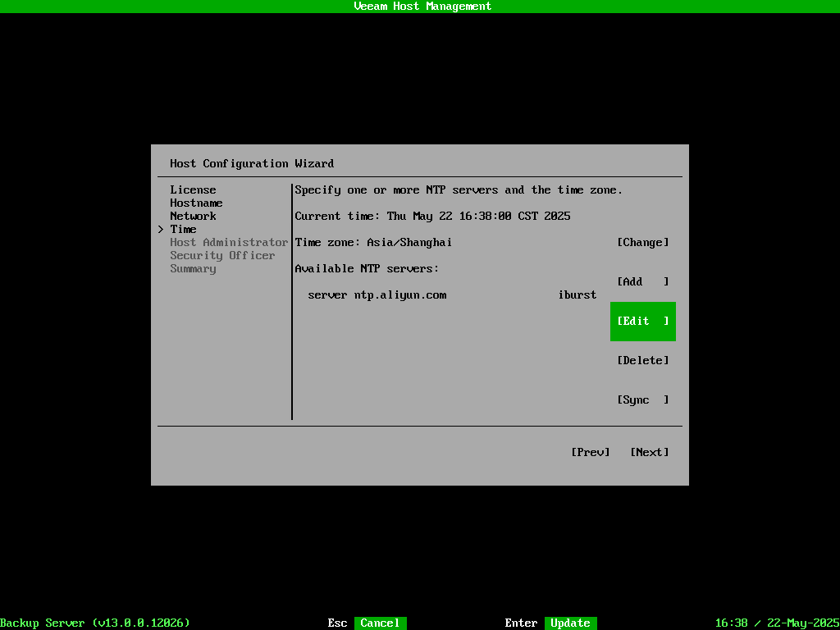Select the Host Administrator step
The height and width of the screenshot is (630, 840).
(230, 242)
